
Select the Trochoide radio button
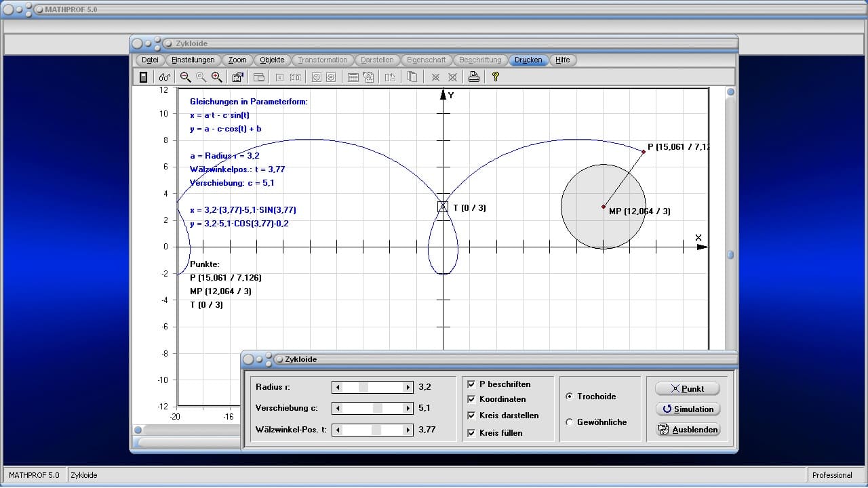click(570, 396)
